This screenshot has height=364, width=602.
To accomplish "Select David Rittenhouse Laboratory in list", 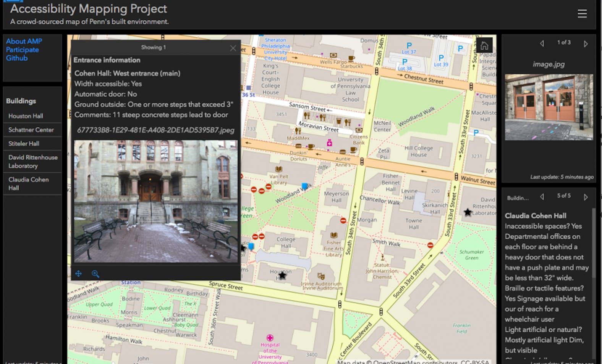I will pos(32,162).
